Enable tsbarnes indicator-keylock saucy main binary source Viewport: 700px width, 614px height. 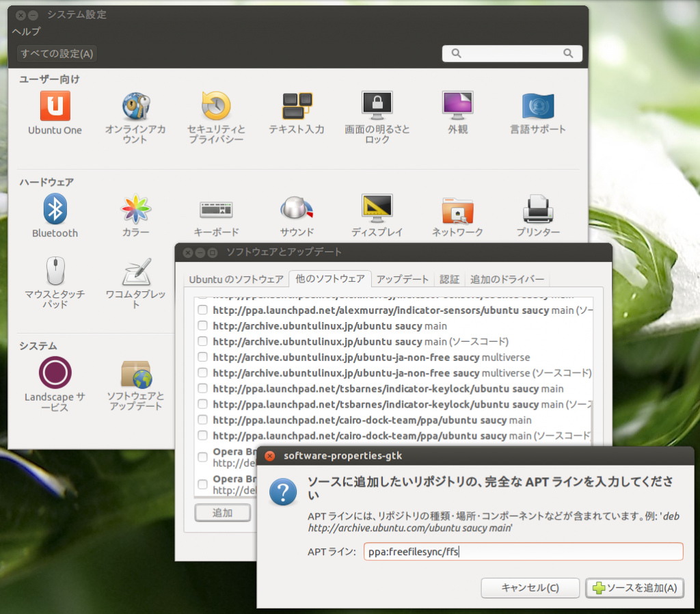(202, 388)
